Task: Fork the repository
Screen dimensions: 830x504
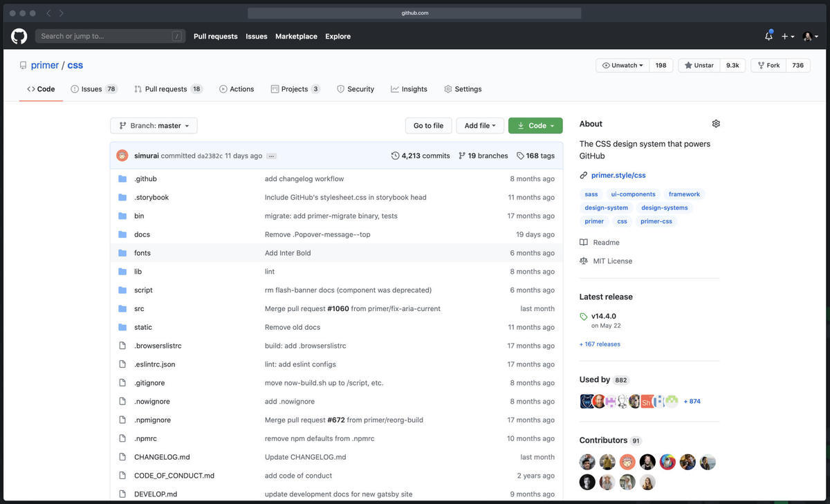Action: (x=768, y=66)
